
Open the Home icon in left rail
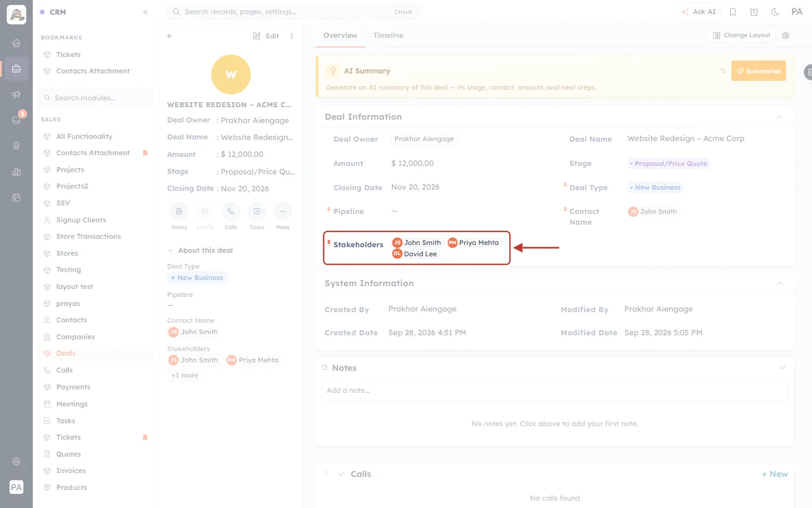tap(16, 43)
